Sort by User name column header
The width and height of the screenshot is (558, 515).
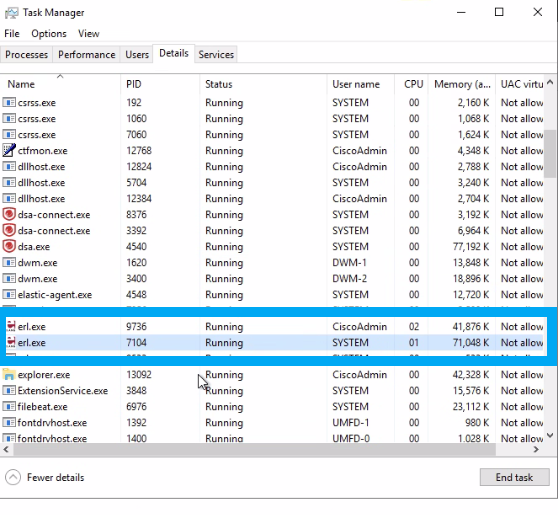pyautogui.click(x=360, y=84)
